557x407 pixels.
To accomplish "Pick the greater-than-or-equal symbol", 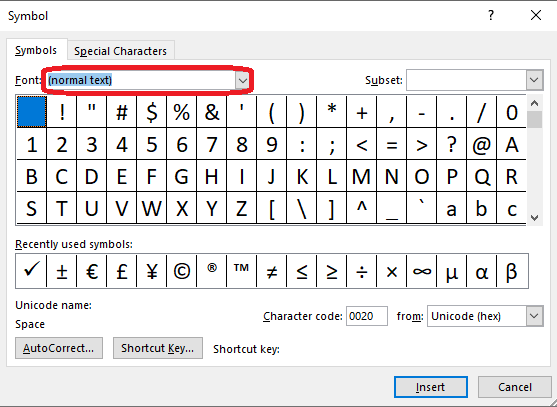I will (331, 271).
